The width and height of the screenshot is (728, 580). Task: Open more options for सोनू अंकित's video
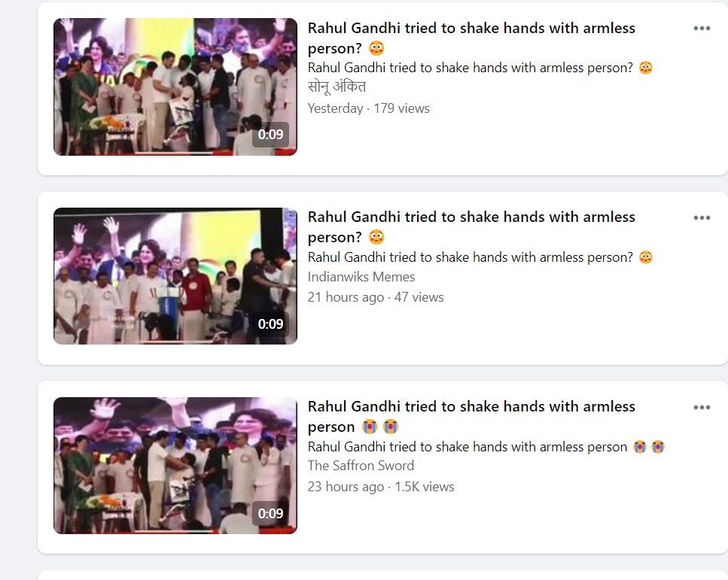(x=702, y=29)
